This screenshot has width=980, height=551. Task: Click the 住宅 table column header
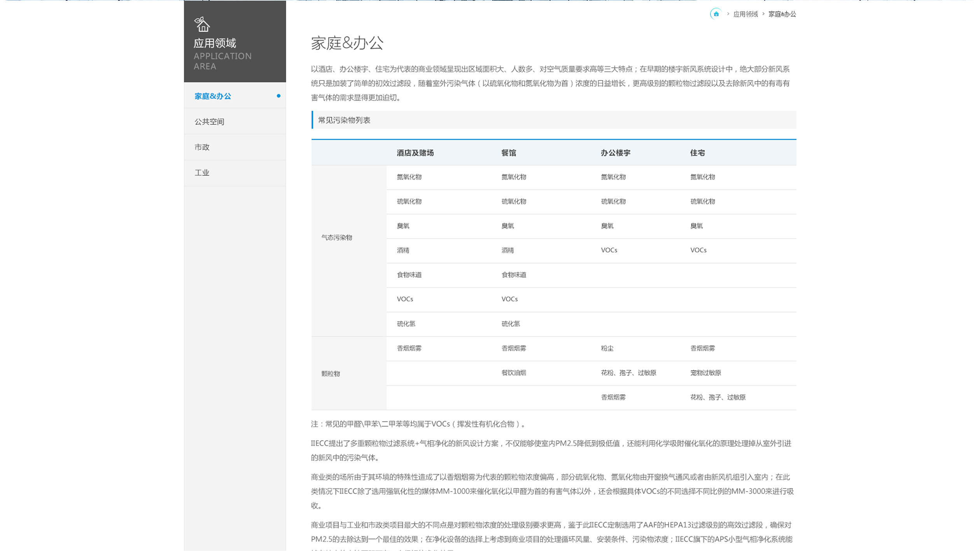tap(698, 153)
